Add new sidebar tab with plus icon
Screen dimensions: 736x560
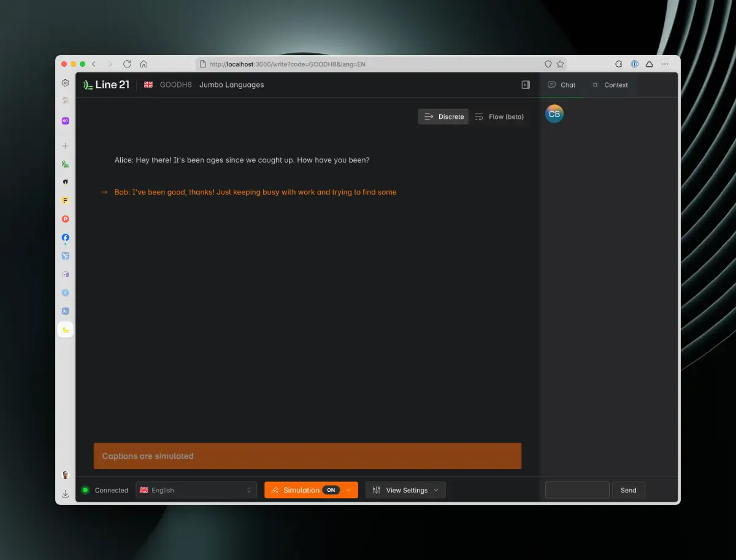[66, 146]
